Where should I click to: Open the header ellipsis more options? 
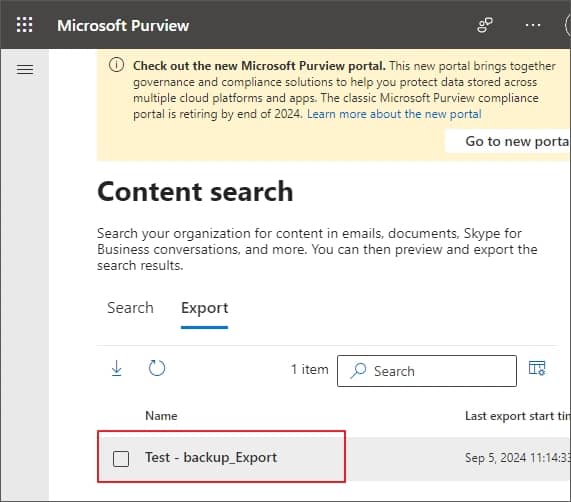pos(532,25)
